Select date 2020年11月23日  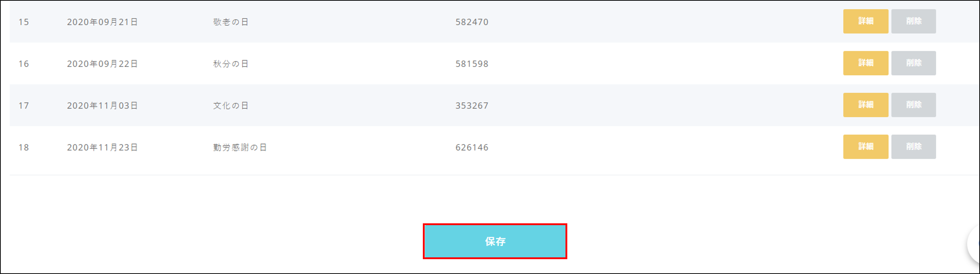(x=102, y=148)
